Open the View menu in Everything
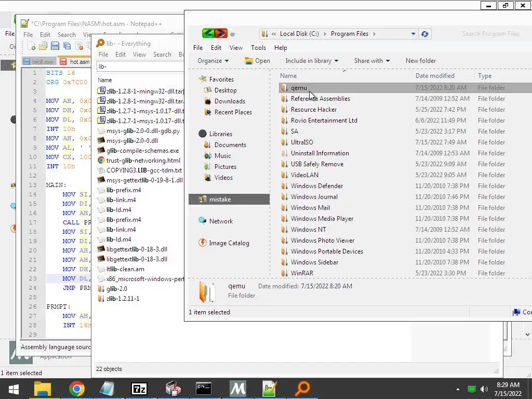 coord(139,54)
